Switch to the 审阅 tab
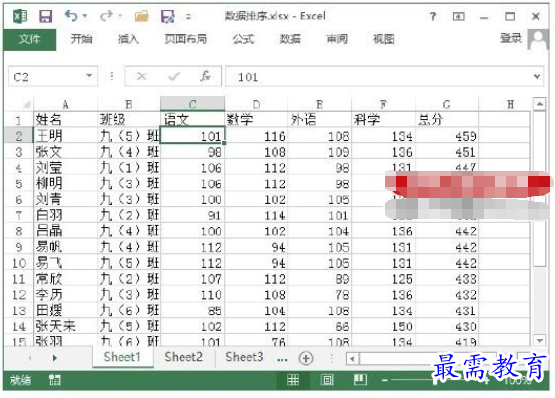 337,39
